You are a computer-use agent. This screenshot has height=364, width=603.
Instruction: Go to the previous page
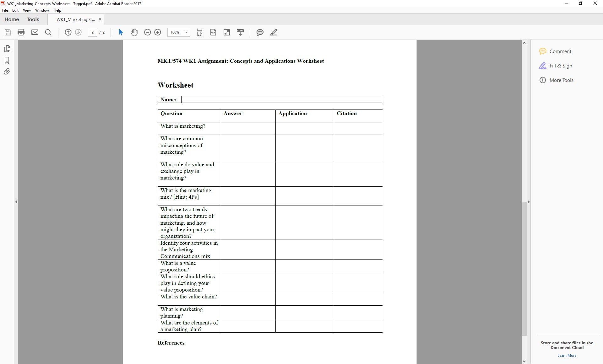pos(68,32)
